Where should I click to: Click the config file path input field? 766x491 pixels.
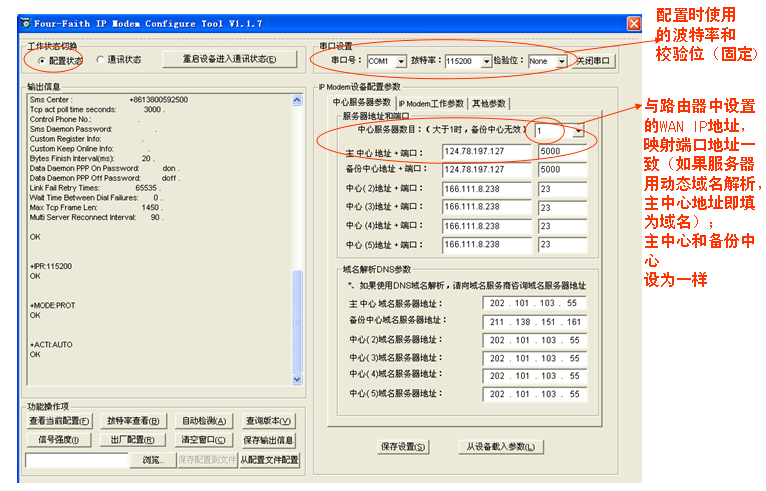point(77,460)
